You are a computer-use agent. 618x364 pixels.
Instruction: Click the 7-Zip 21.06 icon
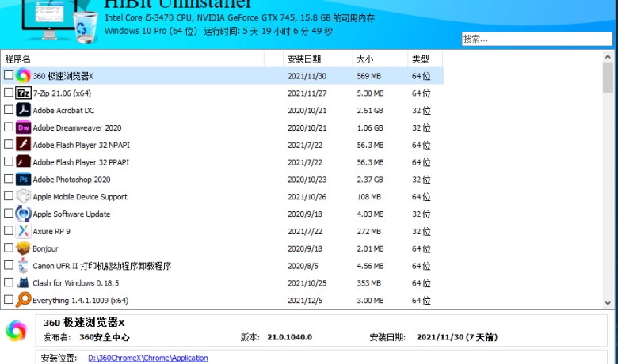click(23, 93)
